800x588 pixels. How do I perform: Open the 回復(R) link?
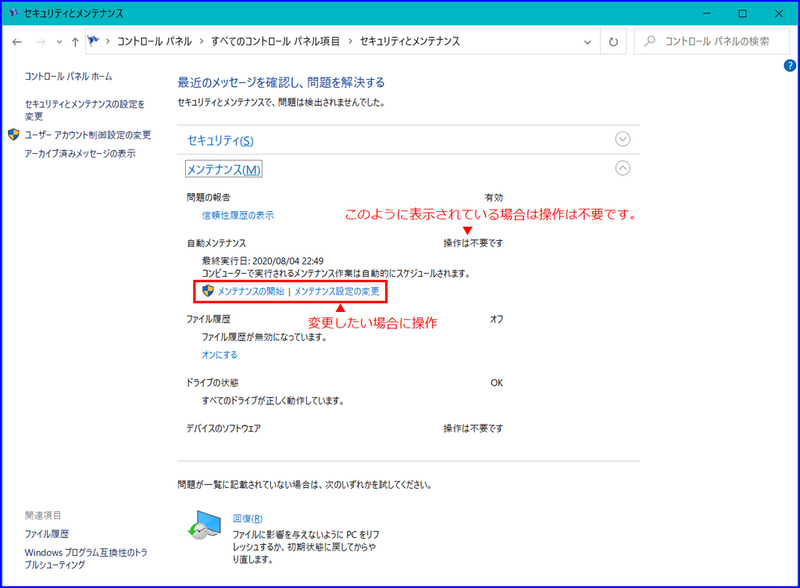(247, 519)
